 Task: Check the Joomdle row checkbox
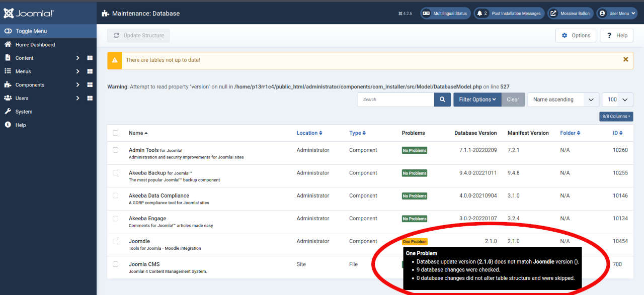[x=116, y=241]
